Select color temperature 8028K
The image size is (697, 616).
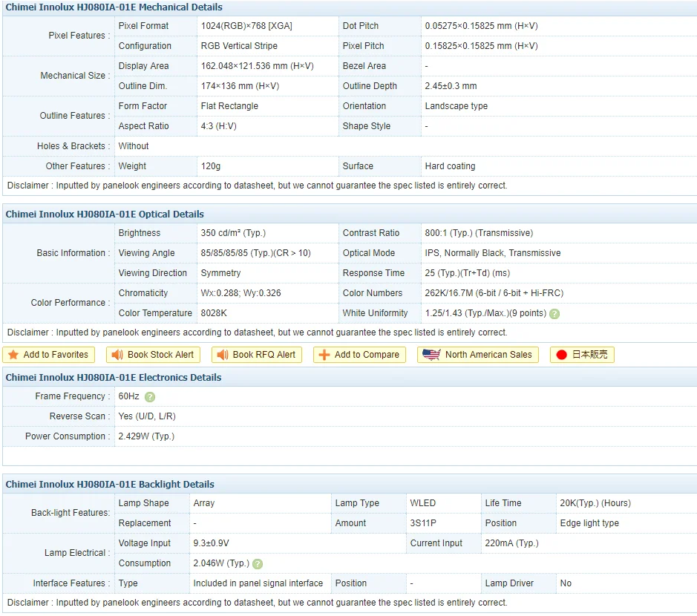pyautogui.click(x=214, y=313)
